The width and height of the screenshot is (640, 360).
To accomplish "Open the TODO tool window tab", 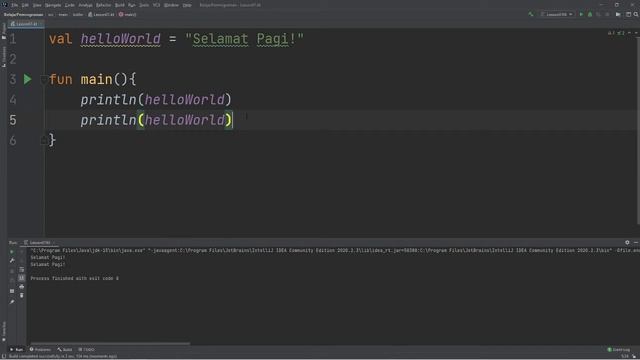I will tap(86, 349).
